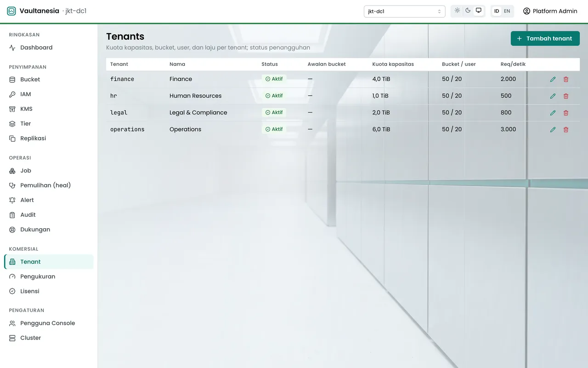This screenshot has height=368, width=588.
Task: Open Cluster settings page
Action: click(49, 338)
